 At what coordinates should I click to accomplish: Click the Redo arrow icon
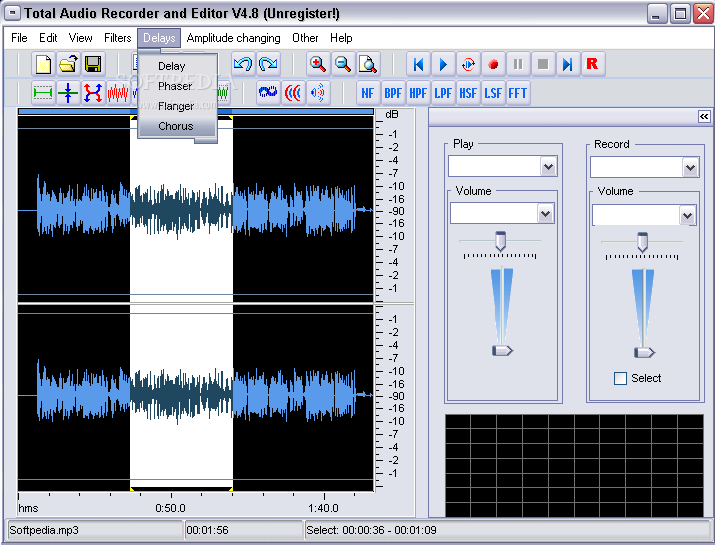click(x=268, y=64)
